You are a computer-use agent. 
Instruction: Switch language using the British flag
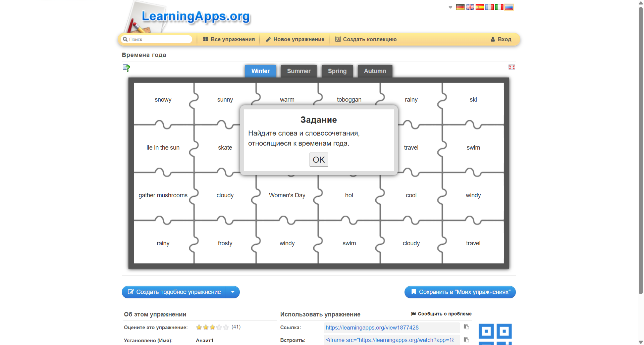tap(470, 7)
